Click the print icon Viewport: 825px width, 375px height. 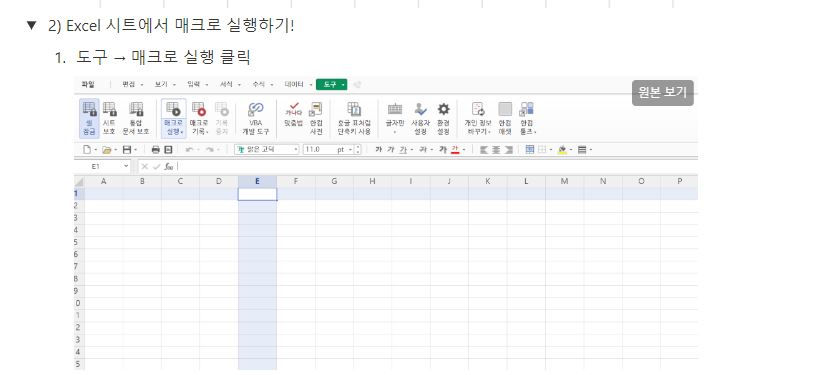tap(156, 150)
